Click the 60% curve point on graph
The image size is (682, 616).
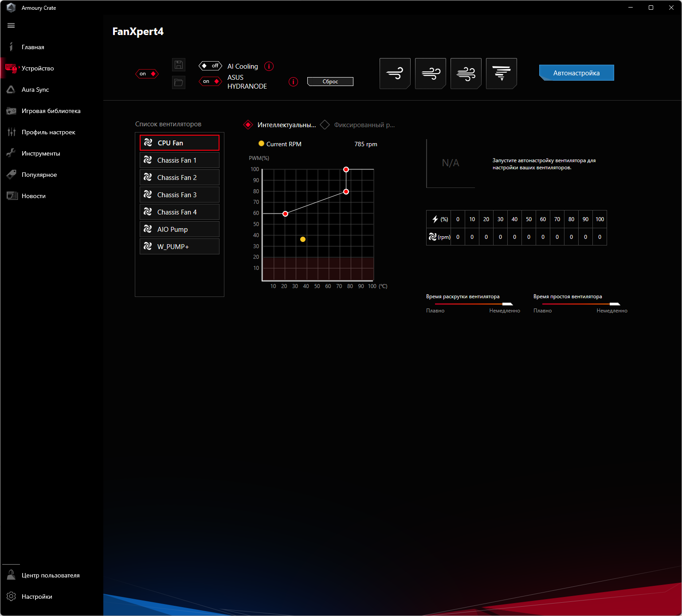point(286,214)
